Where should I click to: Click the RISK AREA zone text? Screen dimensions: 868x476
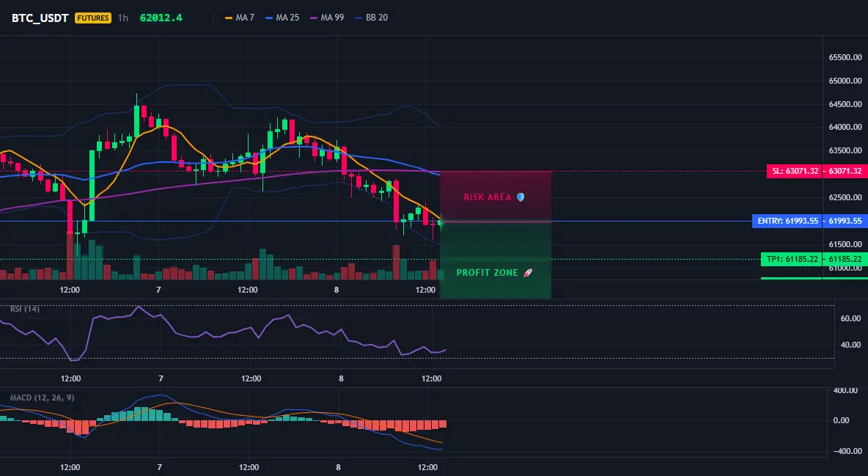pyautogui.click(x=488, y=197)
